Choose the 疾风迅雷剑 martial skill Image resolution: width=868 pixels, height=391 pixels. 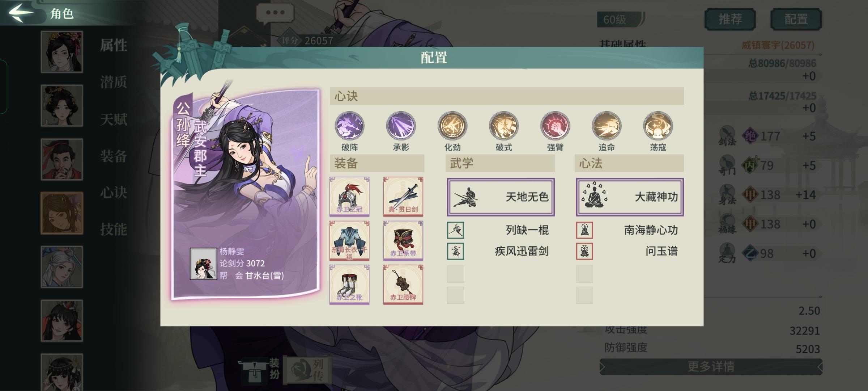pyautogui.click(x=501, y=251)
